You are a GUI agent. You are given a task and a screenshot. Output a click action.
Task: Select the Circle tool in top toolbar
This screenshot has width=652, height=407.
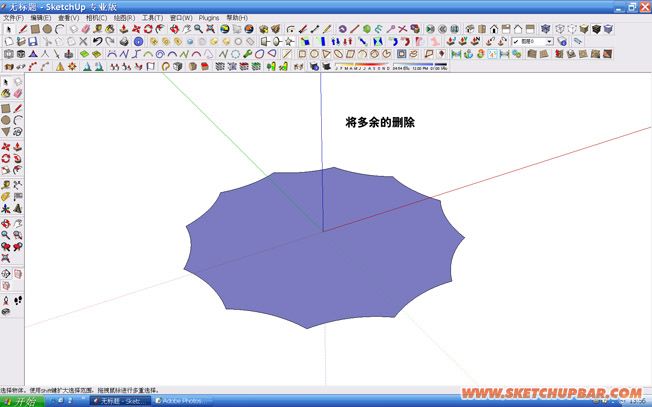click(47, 29)
